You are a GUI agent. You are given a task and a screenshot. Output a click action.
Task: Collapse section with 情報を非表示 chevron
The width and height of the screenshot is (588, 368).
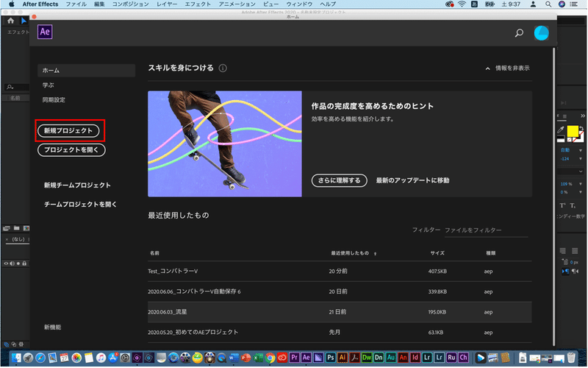pos(487,68)
